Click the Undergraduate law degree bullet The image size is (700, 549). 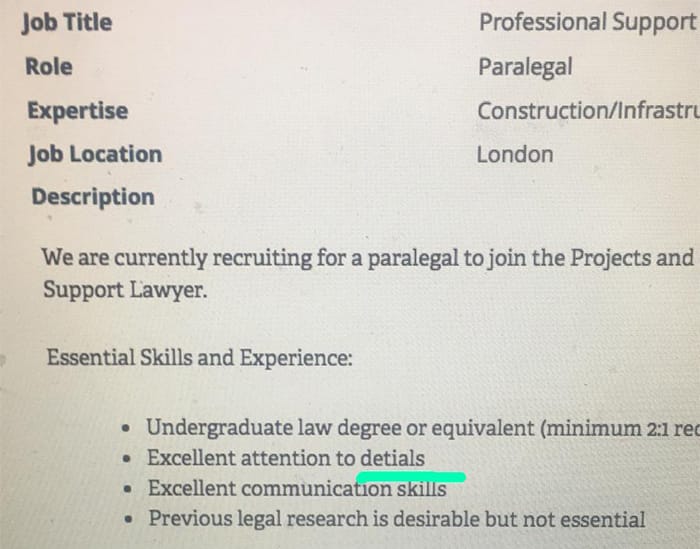(x=423, y=428)
